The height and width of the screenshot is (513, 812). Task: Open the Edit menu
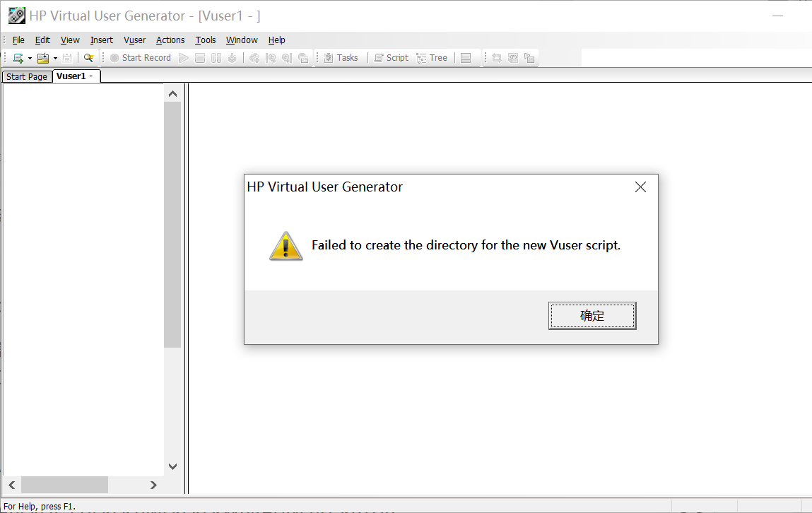pos(42,40)
